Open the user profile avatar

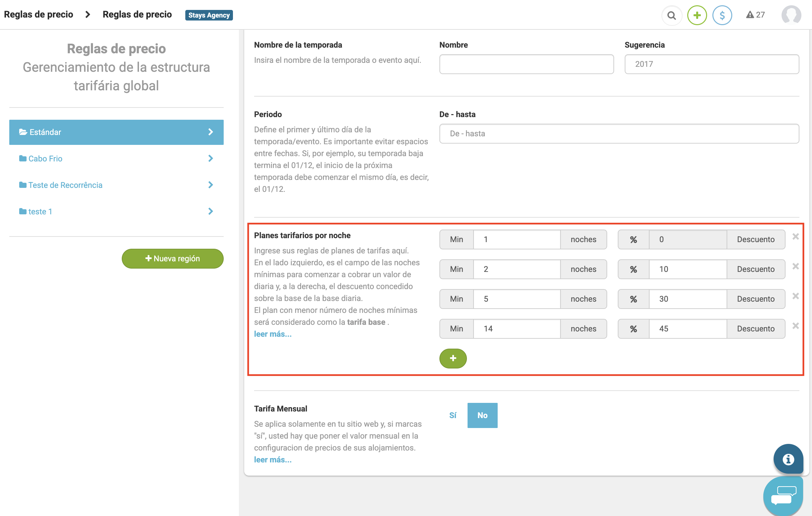click(791, 16)
